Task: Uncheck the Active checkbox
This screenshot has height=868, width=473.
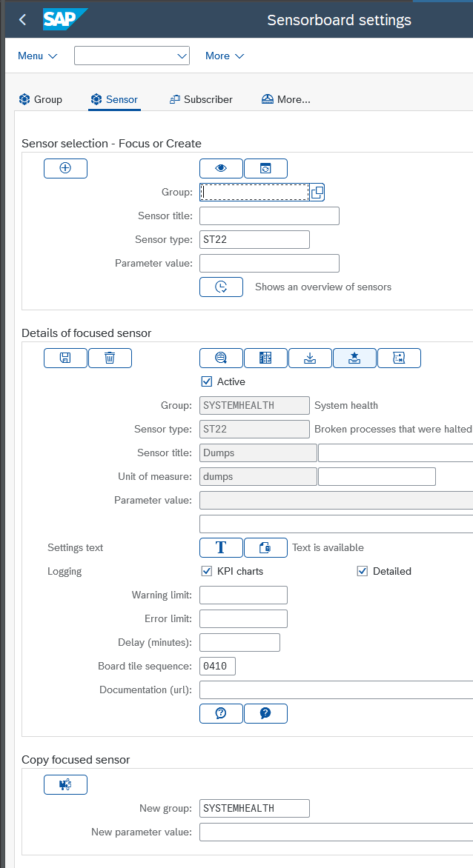Action: [x=207, y=381]
